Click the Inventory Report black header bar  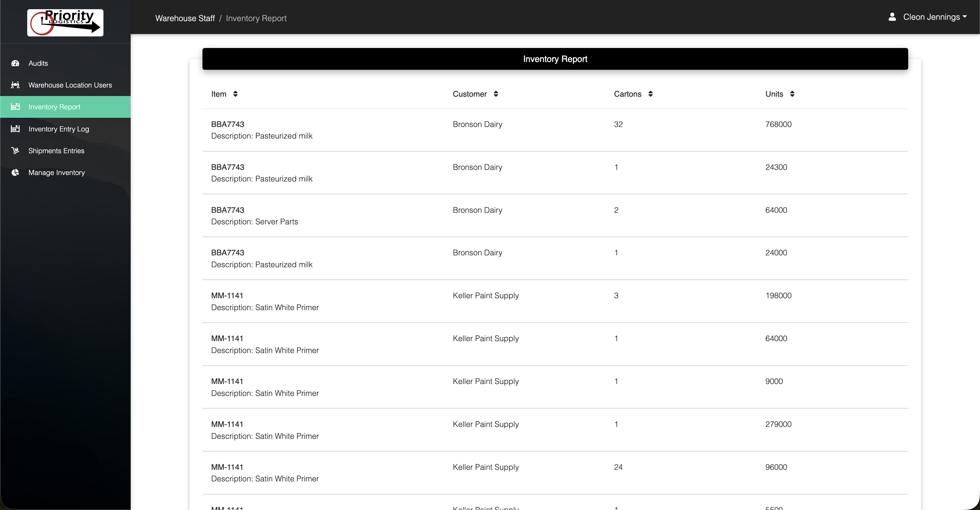click(x=555, y=59)
